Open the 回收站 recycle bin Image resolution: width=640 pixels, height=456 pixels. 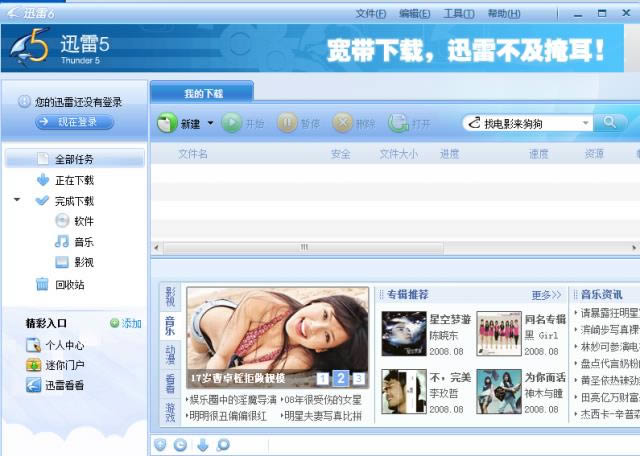point(60,285)
